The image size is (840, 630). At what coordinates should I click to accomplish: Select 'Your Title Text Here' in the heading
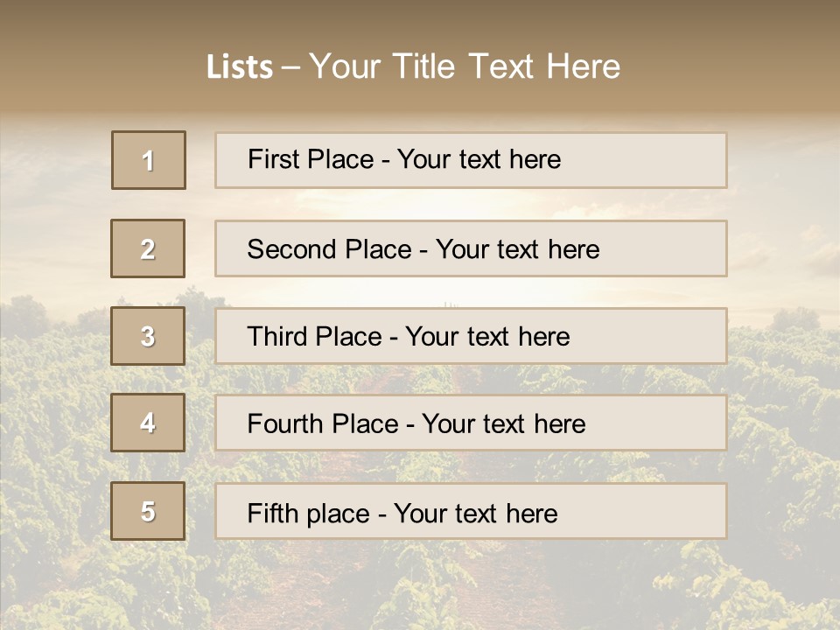pyautogui.click(x=465, y=66)
